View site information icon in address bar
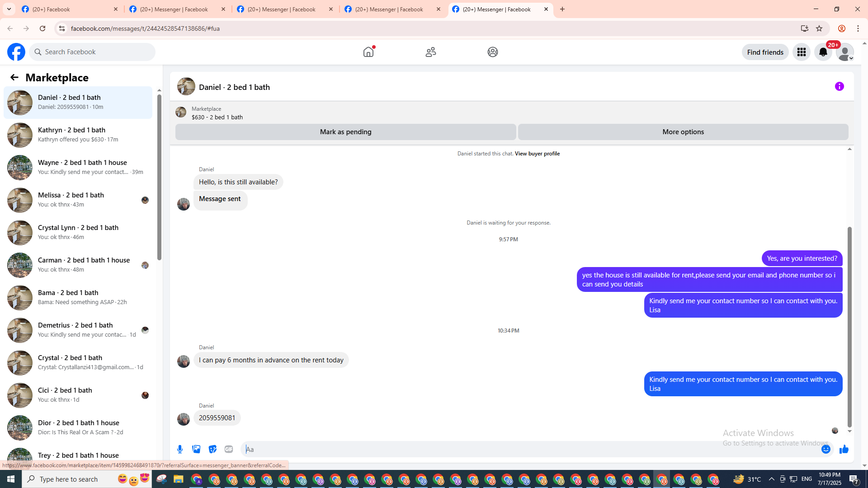The width and height of the screenshot is (868, 488). (62, 28)
